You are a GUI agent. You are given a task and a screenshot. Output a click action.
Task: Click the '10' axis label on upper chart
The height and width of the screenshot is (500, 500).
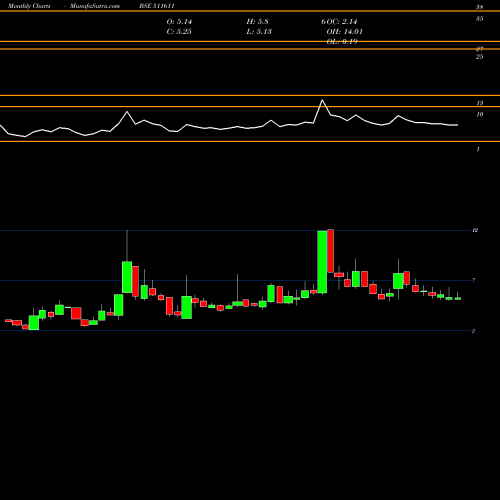[x=479, y=114]
